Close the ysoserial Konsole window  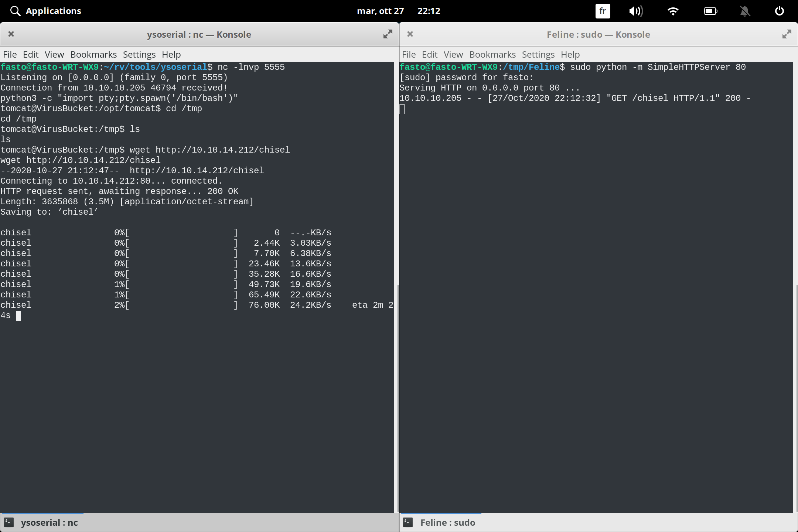pyautogui.click(x=11, y=34)
